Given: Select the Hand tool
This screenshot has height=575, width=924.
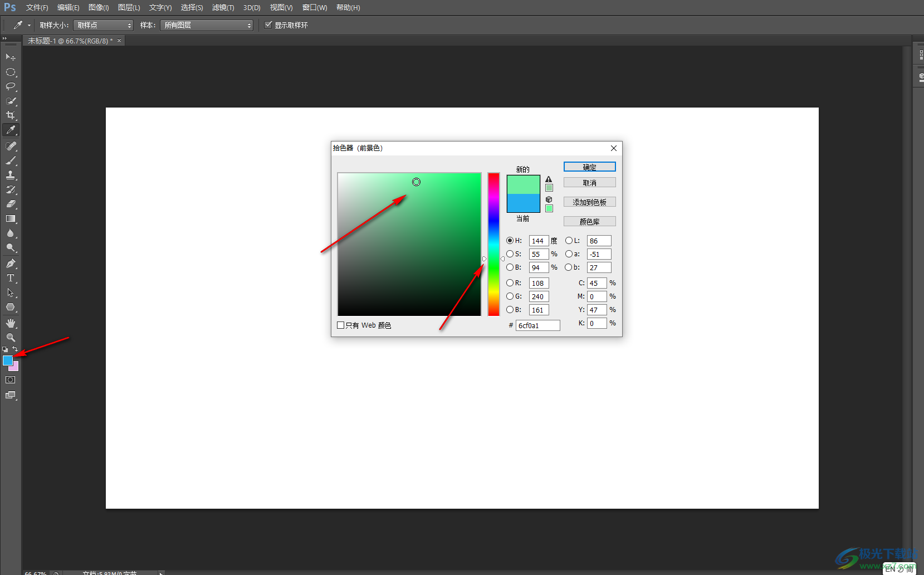Looking at the screenshot, I should click(x=11, y=323).
